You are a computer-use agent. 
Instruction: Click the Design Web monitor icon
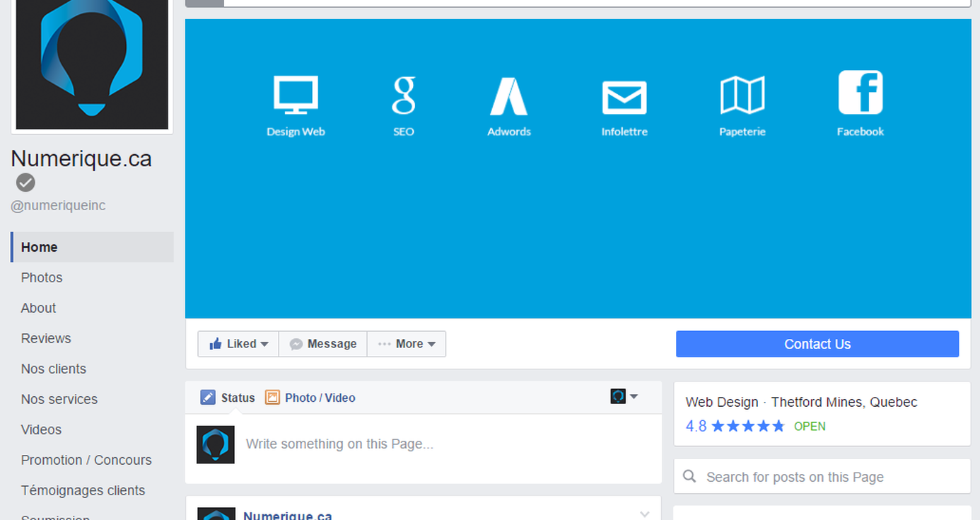296,95
